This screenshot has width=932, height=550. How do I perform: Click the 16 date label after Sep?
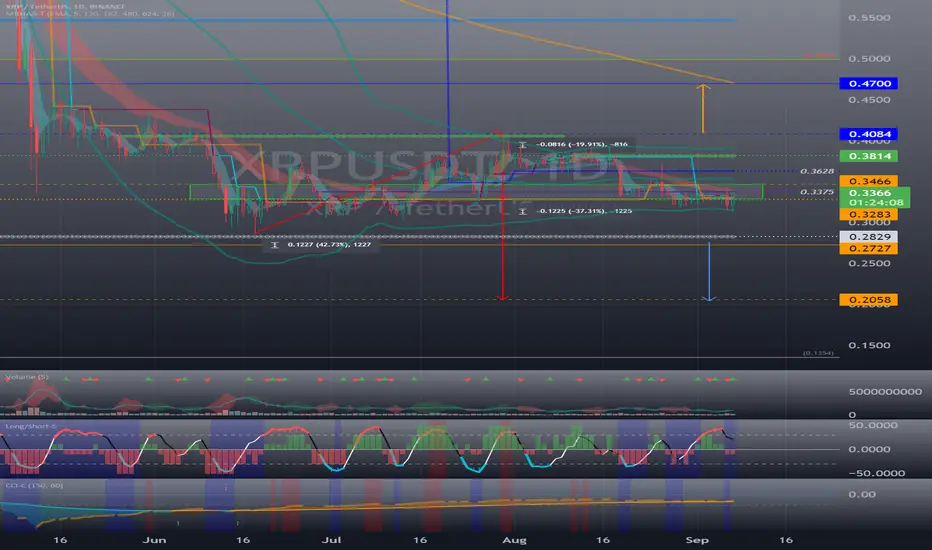point(786,540)
